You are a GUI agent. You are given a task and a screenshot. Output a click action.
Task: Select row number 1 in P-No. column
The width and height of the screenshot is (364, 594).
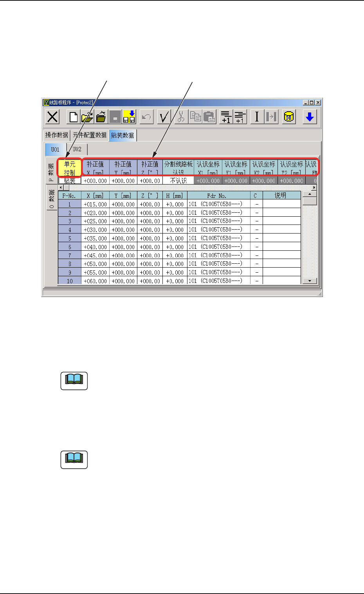[70, 204]
